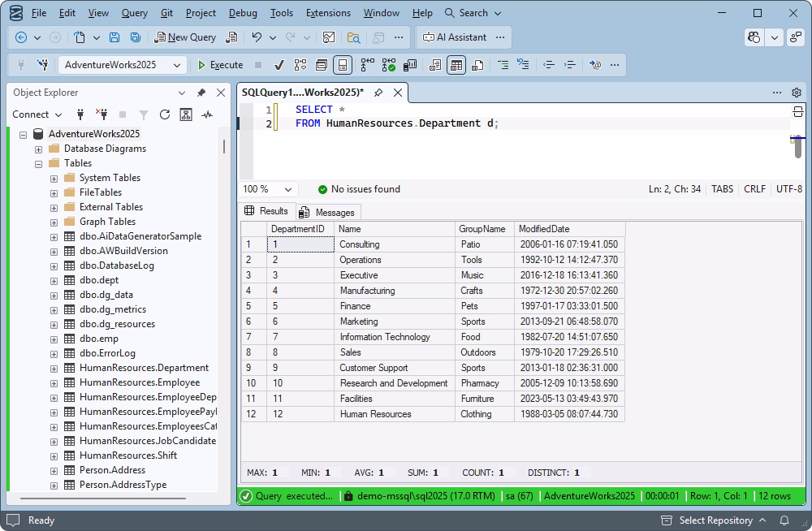Viewport: 812px width, 531px height.
Task: Open the AdventureWorks2025 database dropdown
Action: [123, 65]
